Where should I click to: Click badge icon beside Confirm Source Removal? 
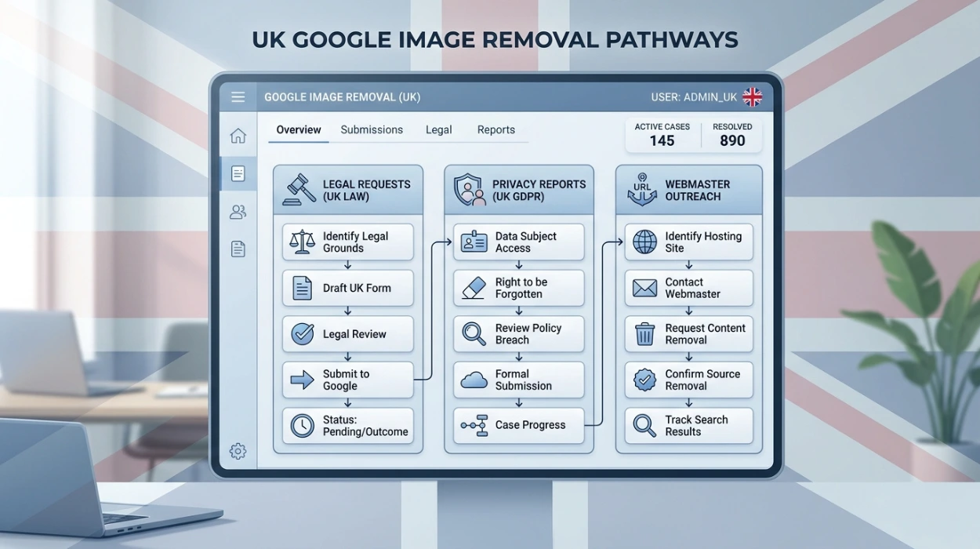644,380
